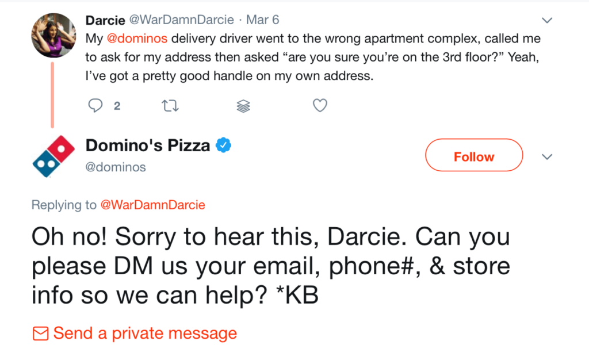Open the chevron menu beside Follow
589x364 pixels.
click(x=548, y=157)
